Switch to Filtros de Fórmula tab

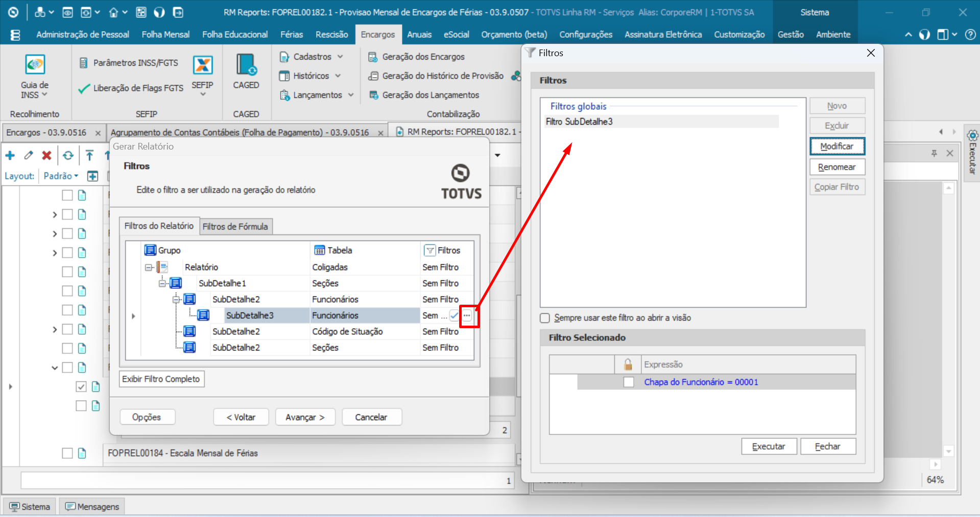click(x=235, y=227)
